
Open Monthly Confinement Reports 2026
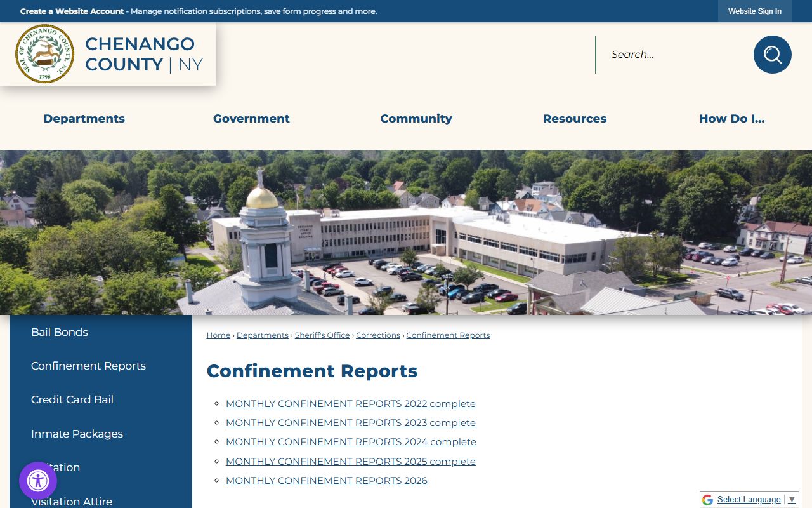[x=327, y=481]
